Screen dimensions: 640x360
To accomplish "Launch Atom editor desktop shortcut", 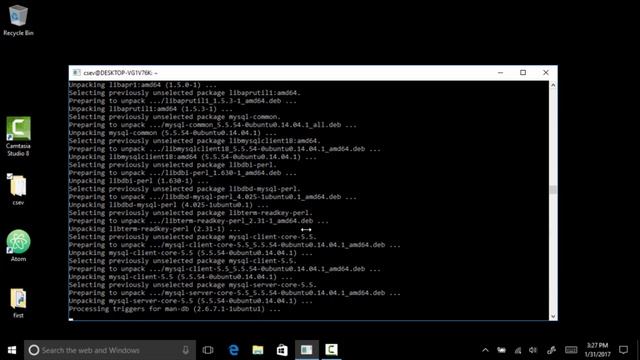I will tap(18, 246).
